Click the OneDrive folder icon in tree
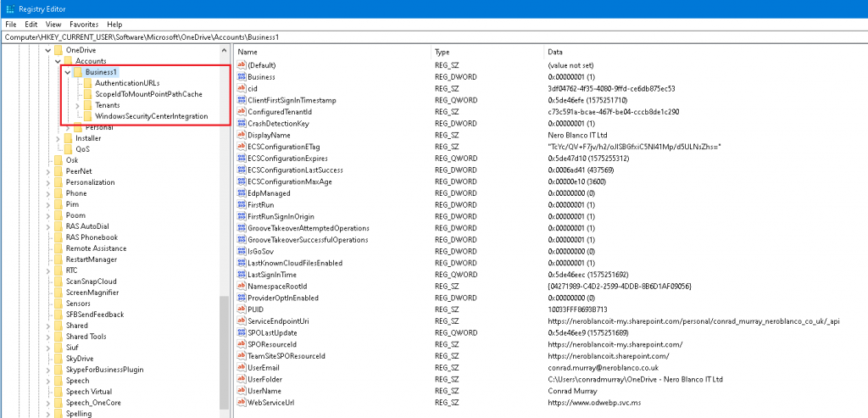Viewport: 868px width, 418px height. [58, 50]
